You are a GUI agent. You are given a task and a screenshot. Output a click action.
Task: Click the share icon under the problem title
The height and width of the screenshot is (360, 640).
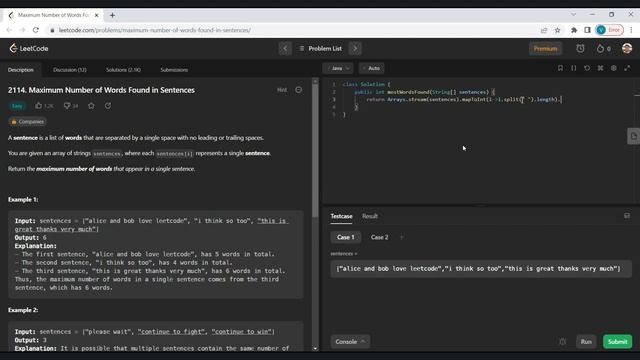tap(108, 106)
